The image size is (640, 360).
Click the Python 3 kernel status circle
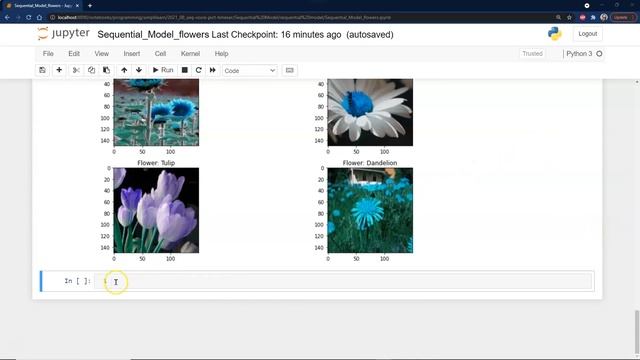(599, 53)
